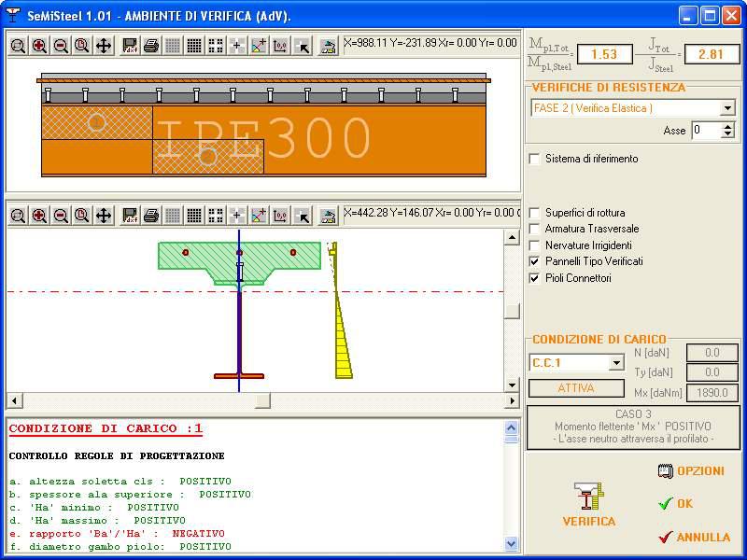The image size is (747, 560).
Task: Click the print icon in lower toolbar
Action: click(150, 216)
